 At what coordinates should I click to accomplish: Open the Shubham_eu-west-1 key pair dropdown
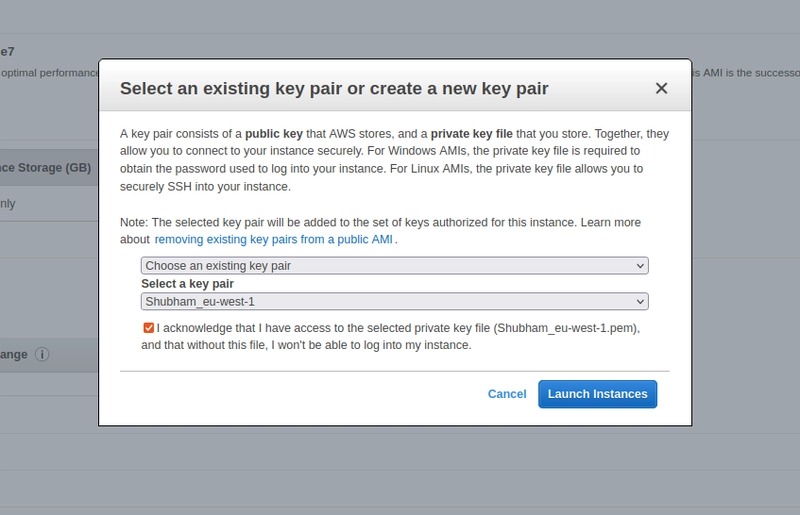(x=394, y=301)
